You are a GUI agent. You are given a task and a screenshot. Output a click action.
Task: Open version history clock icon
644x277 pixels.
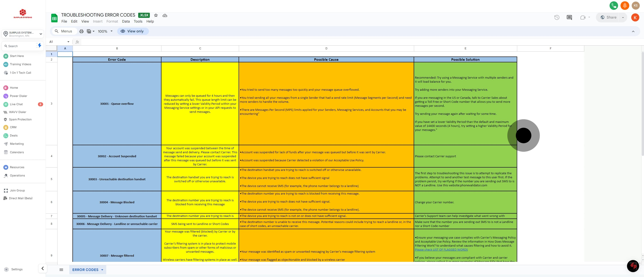click(557, 17)
